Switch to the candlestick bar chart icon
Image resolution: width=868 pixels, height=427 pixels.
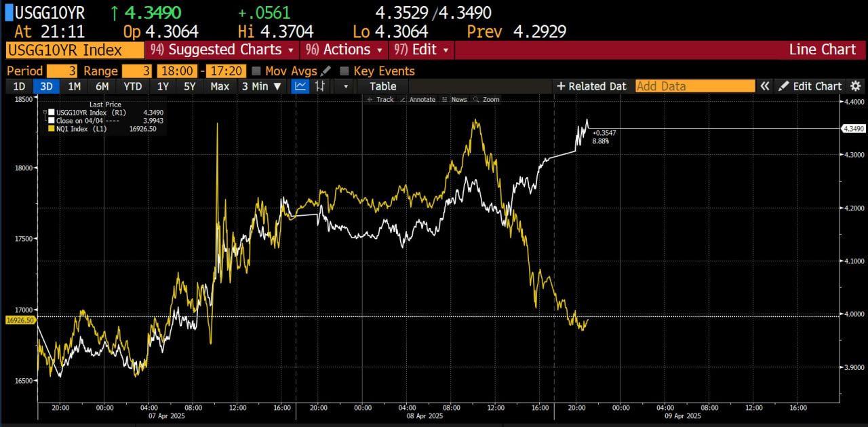click(319, 86)
